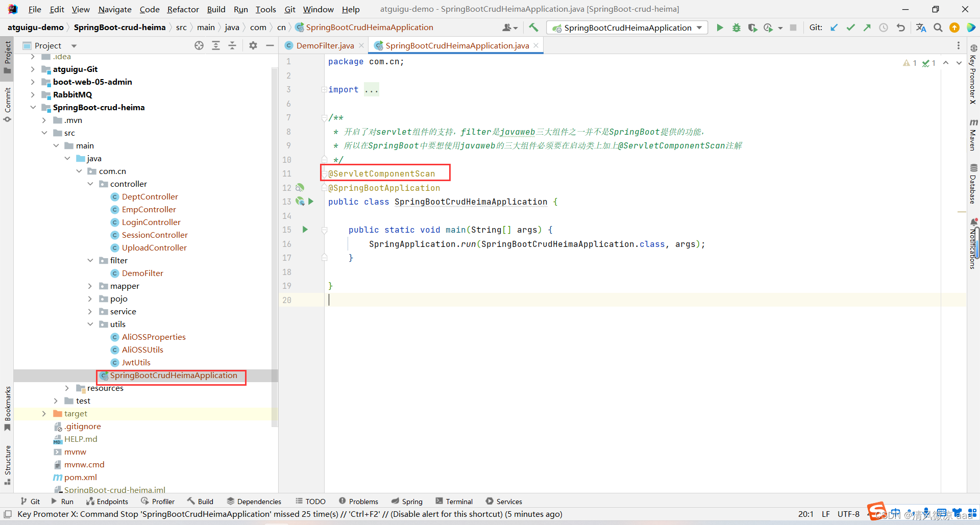Select opened file locate icon in Project panel
This screenshot has width=980, height=525.
pos(199,45)
